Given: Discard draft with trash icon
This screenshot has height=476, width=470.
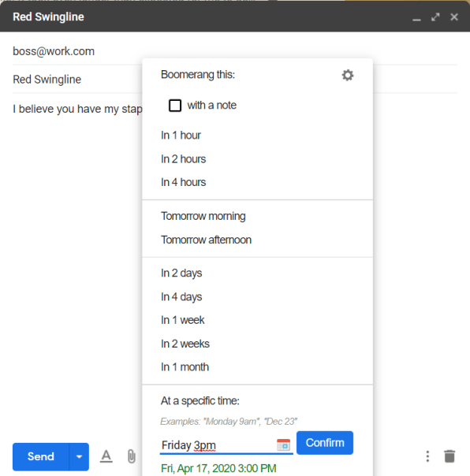Looking at the screenshot, I should pyautogui.click(x=449, y=456).
